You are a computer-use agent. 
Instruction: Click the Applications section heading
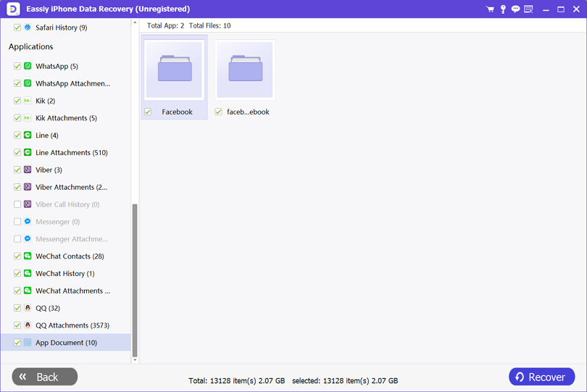click(30, 46)
